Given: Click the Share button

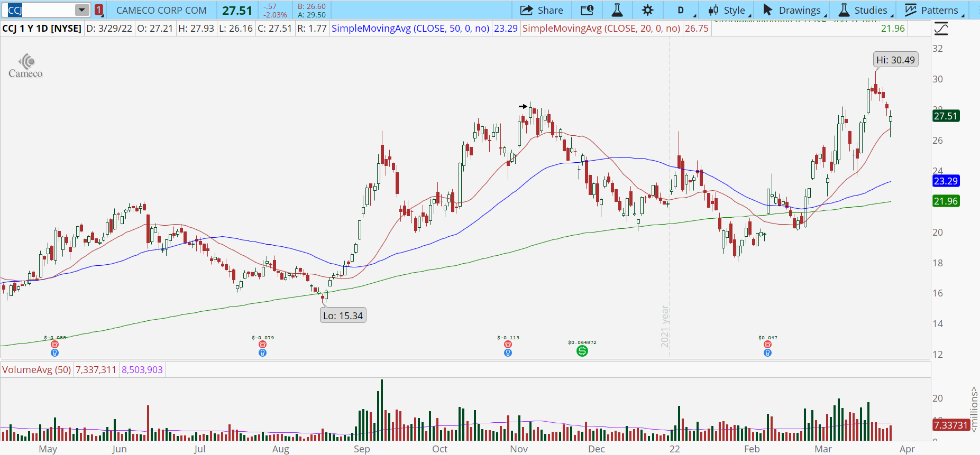Looking at the screenshot, I should pyautogui.click(x=542, y=10).
